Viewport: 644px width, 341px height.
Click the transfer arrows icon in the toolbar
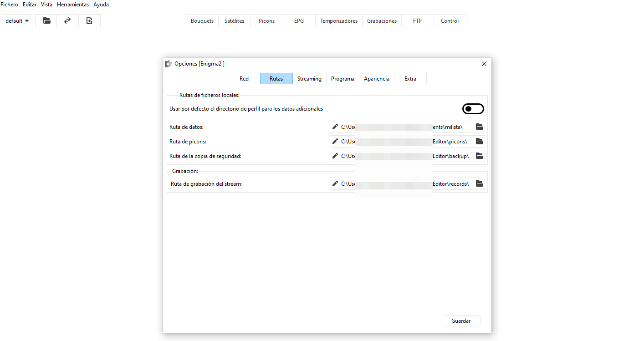67,20
